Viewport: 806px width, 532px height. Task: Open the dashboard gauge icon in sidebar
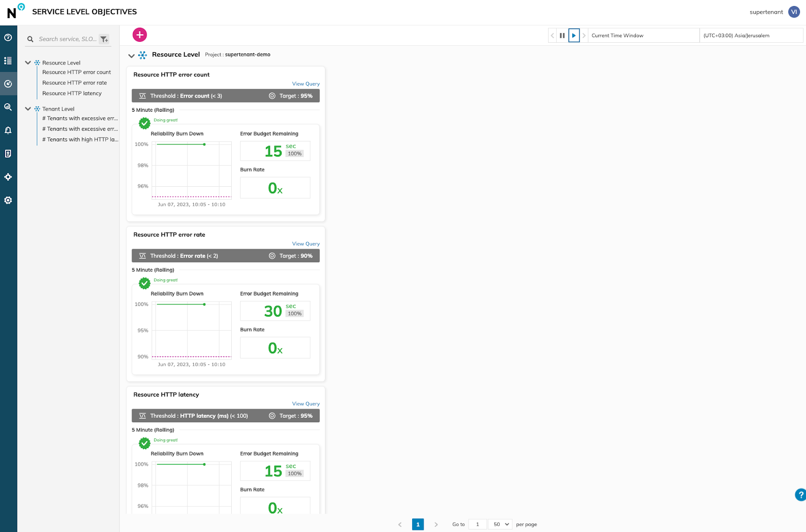8,37
